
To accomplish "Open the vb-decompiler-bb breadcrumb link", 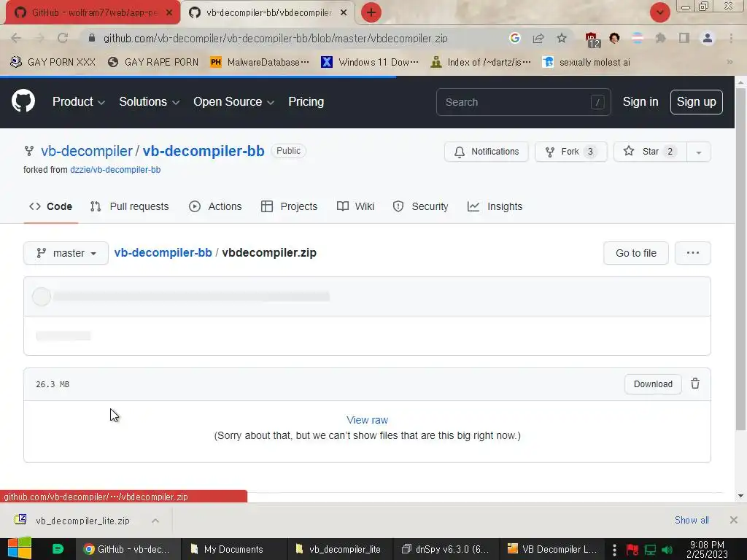I will tap(163, 252).
